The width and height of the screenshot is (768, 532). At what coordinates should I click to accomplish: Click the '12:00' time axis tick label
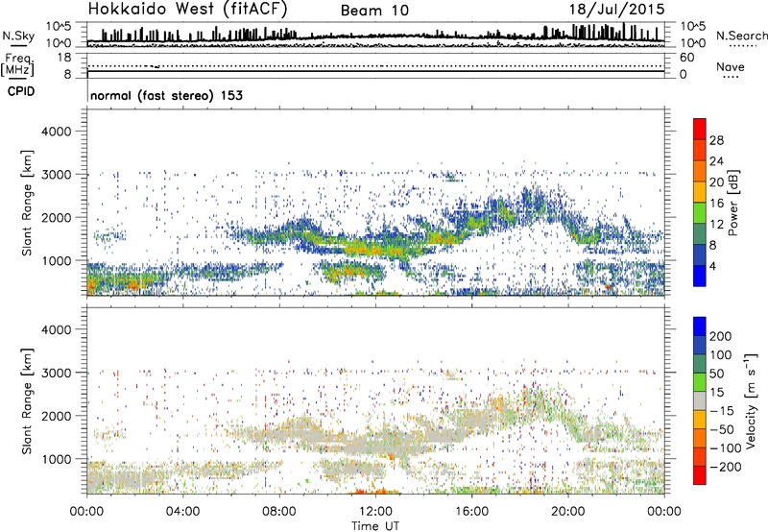375,512
